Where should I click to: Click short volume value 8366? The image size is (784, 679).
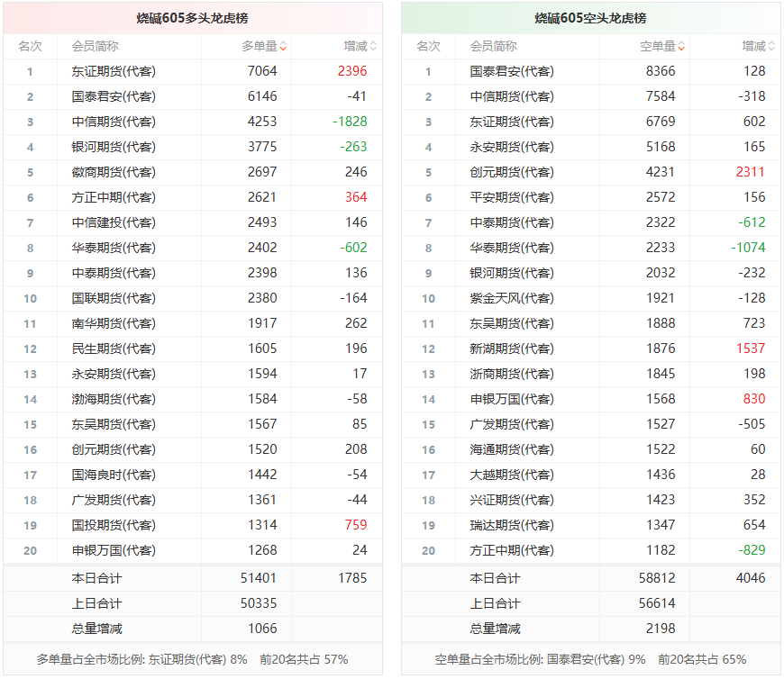click(661, 71)
